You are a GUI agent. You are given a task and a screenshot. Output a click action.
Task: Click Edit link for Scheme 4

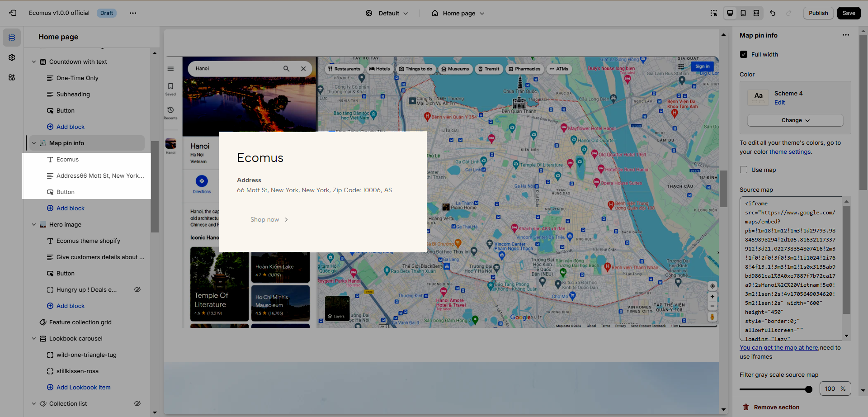click(779, 103)
